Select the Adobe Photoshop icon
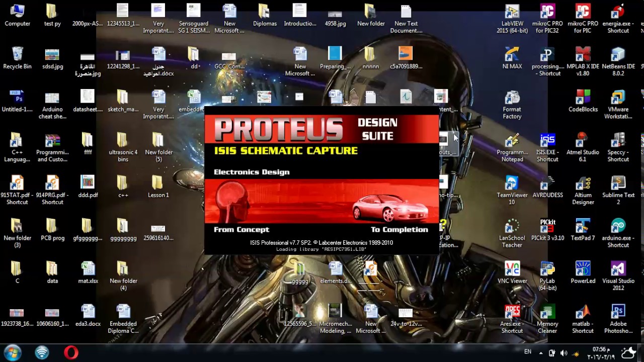Image resolution: width=644 pixels, height=362 pixels. (618, 319)
